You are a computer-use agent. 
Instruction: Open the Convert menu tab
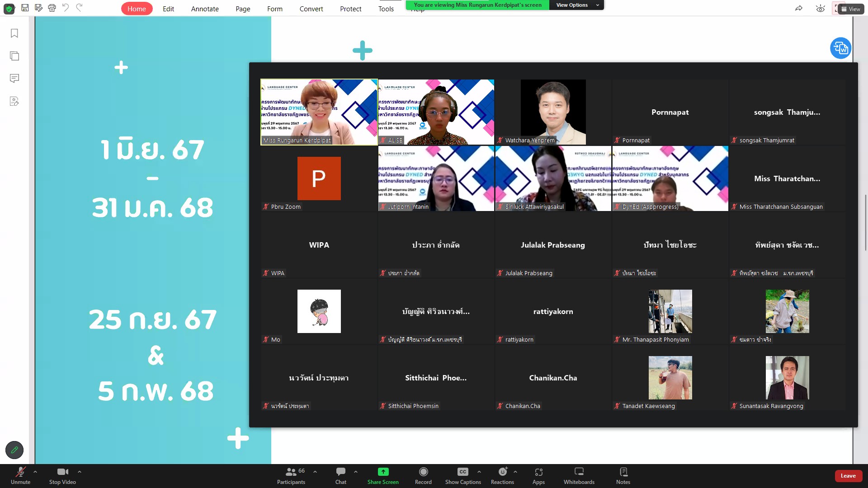point(311,9)
